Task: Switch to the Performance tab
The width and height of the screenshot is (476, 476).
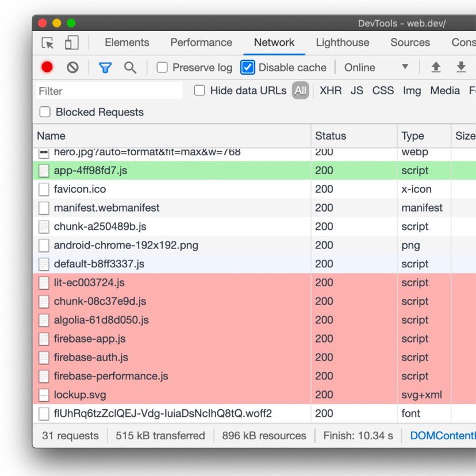Action: 201,43
